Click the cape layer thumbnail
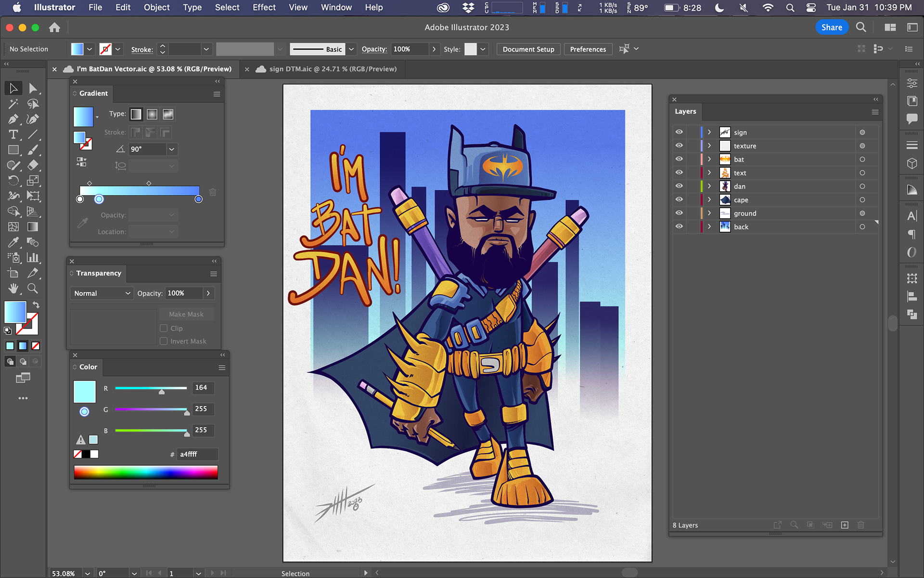The width and height of the screenshot is (924, 578). tap(725, 199)
